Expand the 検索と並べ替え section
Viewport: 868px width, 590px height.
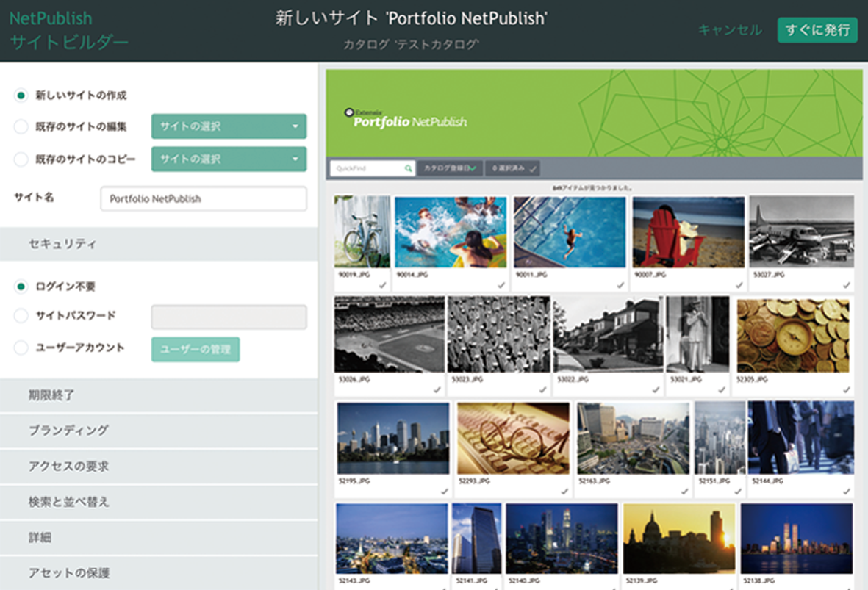(x=159, y=502)
